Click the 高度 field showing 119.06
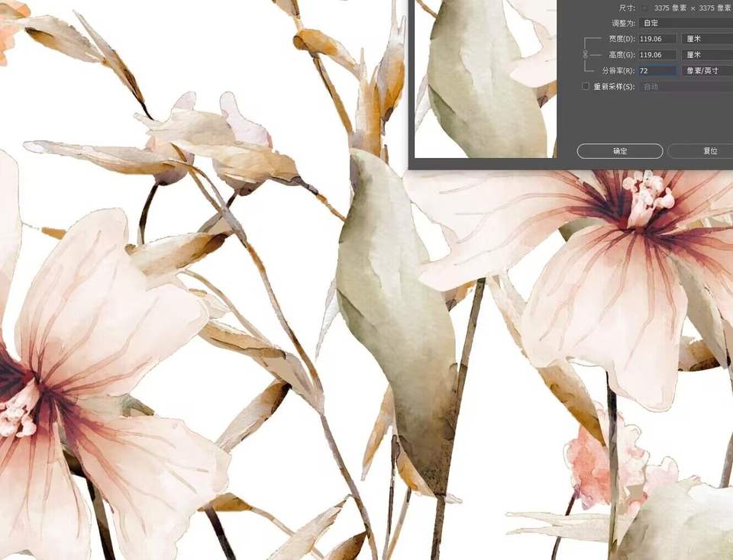 click(657, 55)
